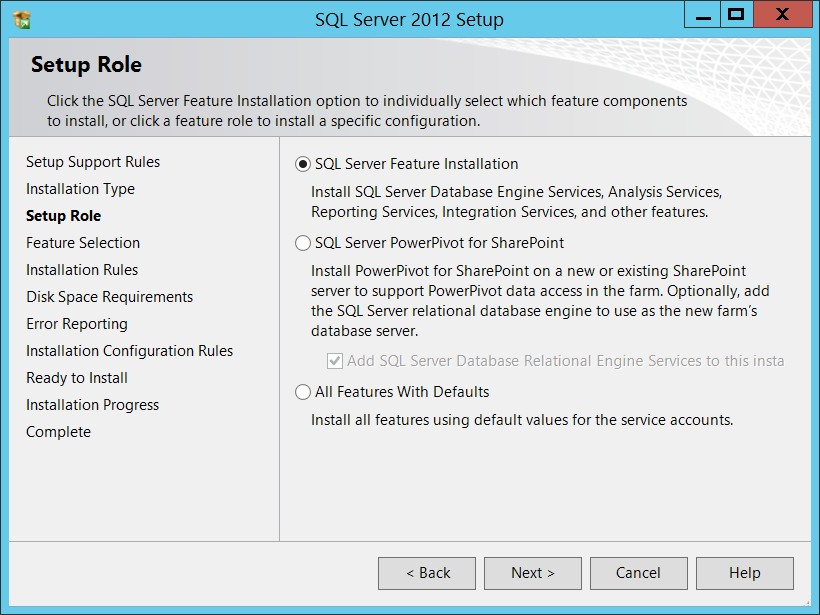Select Feature Selection step in sidebar
This screenshot has width=820, height=615.
tap(83, 243)
